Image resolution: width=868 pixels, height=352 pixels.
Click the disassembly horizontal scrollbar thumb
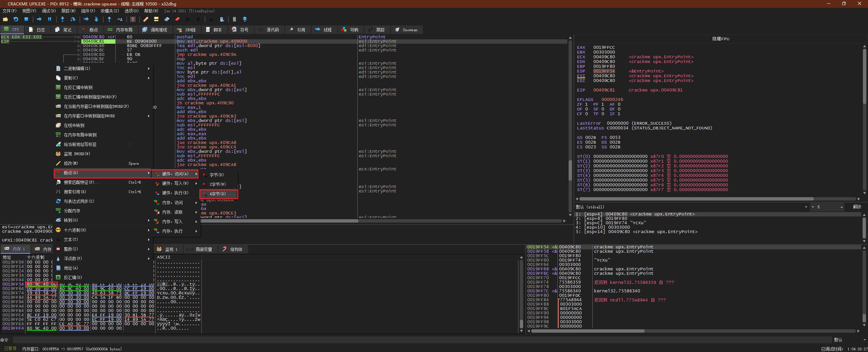click(x=278, y=221)
